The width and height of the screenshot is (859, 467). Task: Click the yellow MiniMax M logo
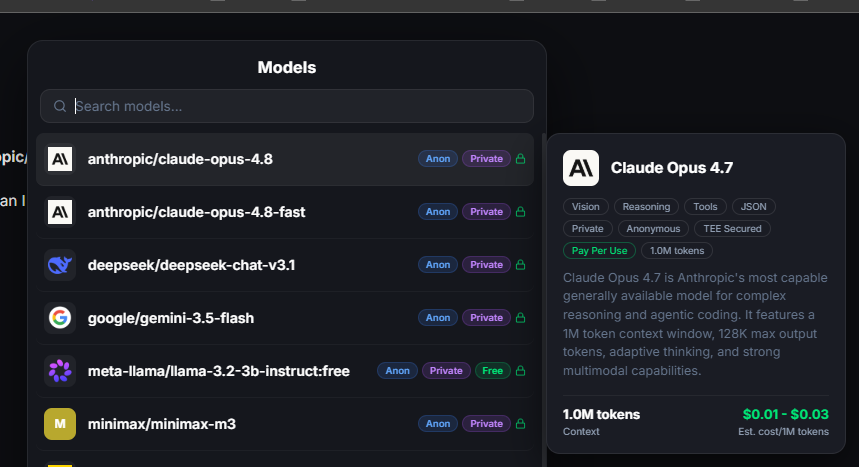click(x=60, y=424)
